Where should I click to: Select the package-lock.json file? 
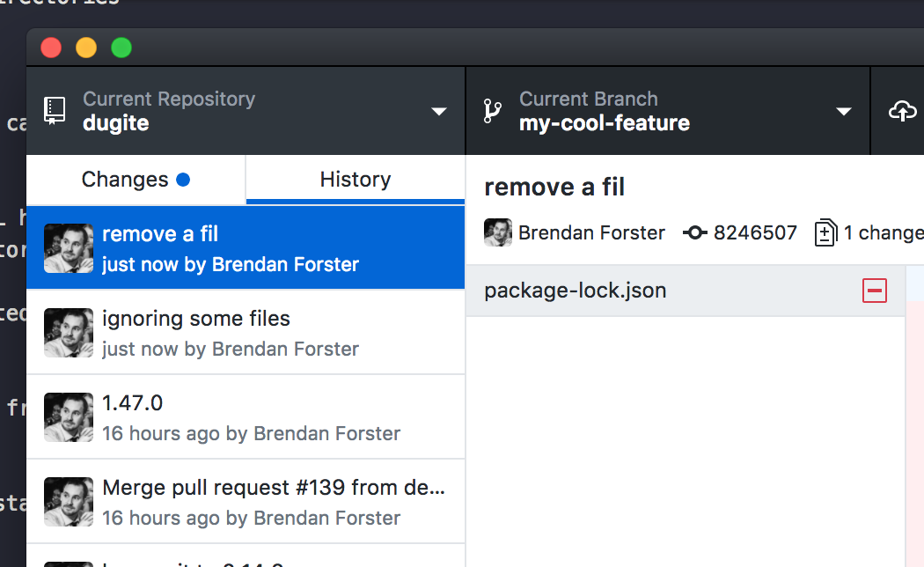point(576,291)
